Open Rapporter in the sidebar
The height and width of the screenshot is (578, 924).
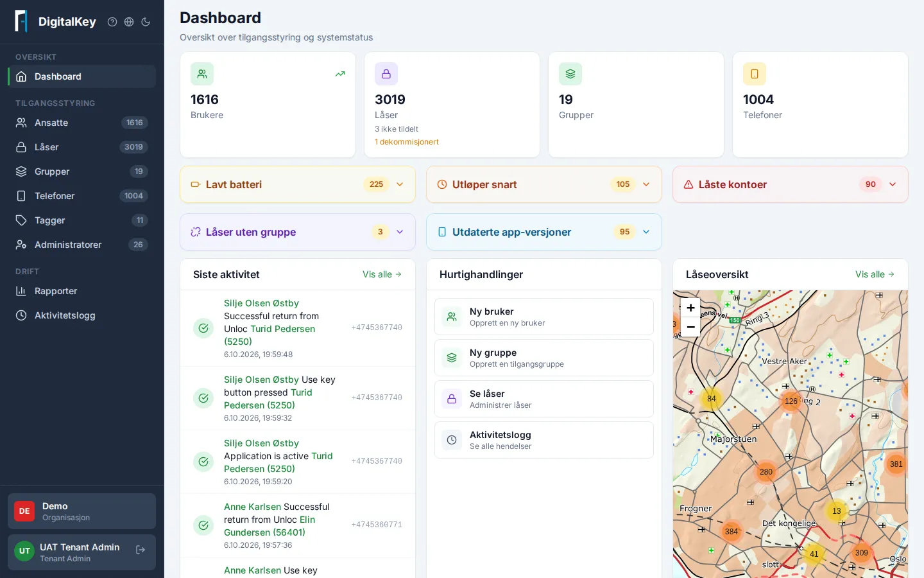pos(82,291)
